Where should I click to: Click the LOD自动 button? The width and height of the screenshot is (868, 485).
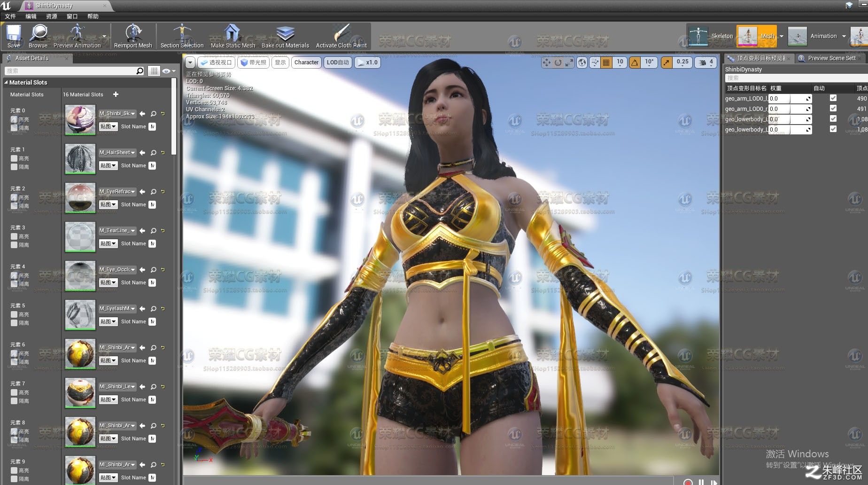click(338, 62)
